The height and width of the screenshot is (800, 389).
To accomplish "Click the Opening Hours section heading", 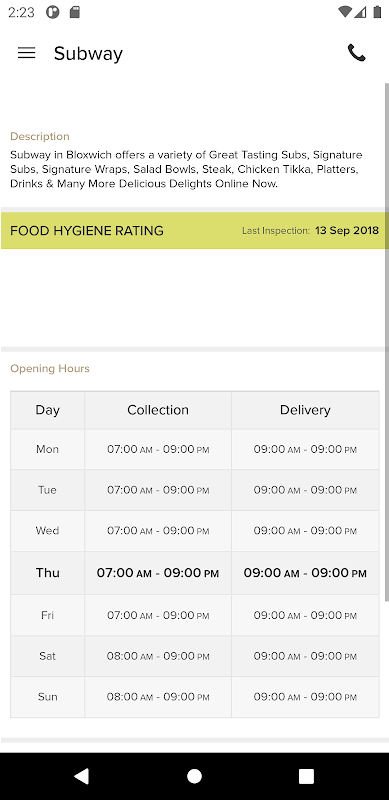I will coord(50,368).
